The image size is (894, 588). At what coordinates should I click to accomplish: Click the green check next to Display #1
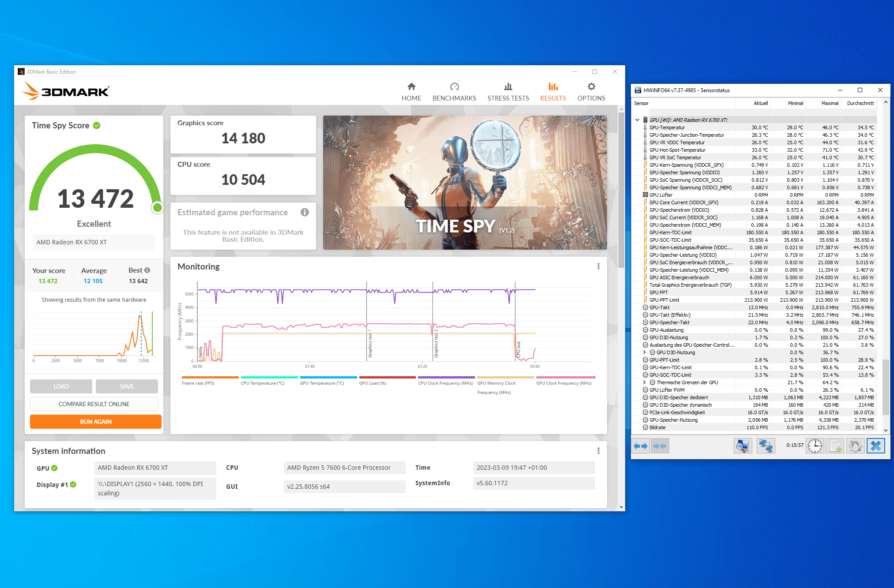[73, 484]
